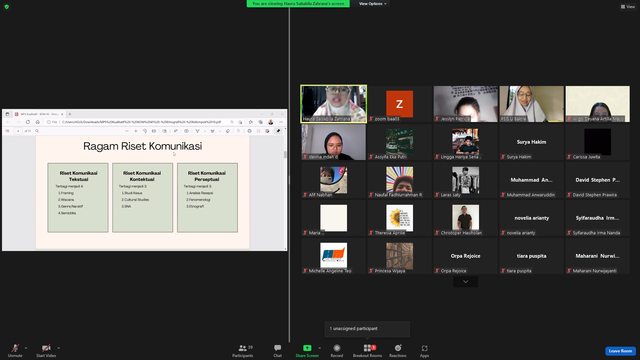
Task: Select Laras Saty's participant tile
Action: click(465, 180)
